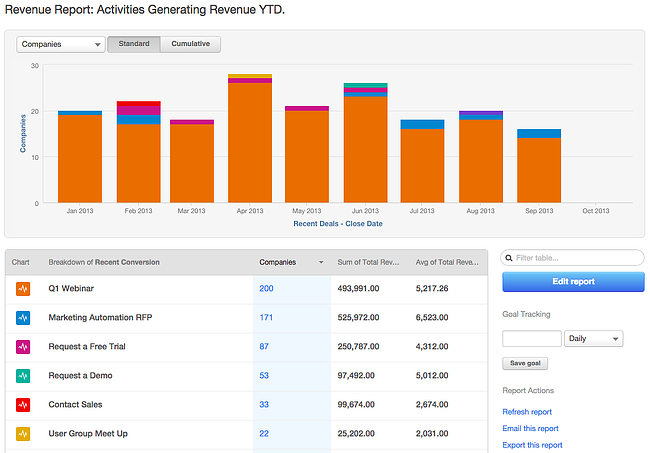Click the 493,991.00 revenue cell
The image size is (650, 453).
click(x=358, y=288)
